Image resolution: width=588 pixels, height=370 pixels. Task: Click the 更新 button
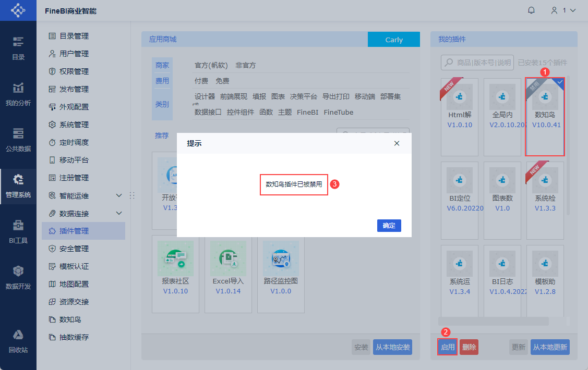[x=518, y=347]
